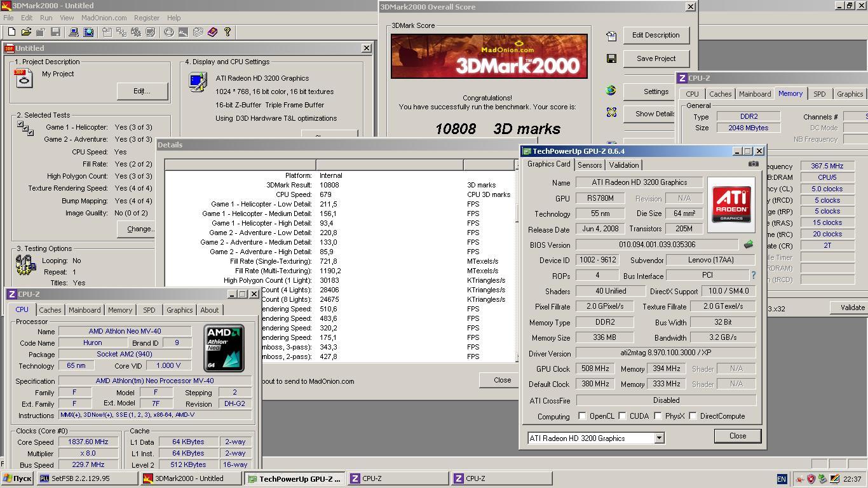This screenshot has height=488, width=868.
Task: Click the 3DF project file icon
Action: (x=24, y=78)
